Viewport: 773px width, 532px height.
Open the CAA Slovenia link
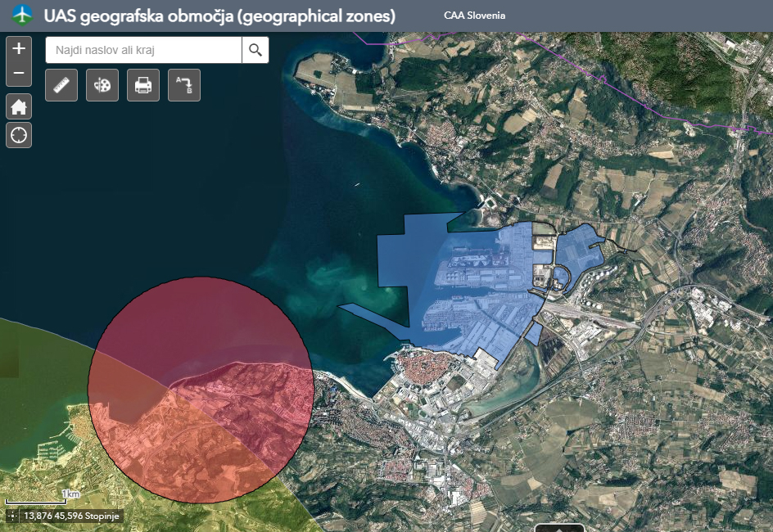pos(474,16)
